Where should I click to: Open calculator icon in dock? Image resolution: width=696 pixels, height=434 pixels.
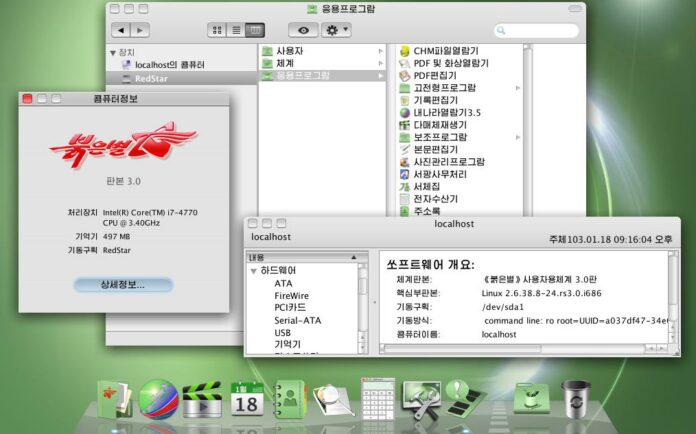(x=378, y=398)
